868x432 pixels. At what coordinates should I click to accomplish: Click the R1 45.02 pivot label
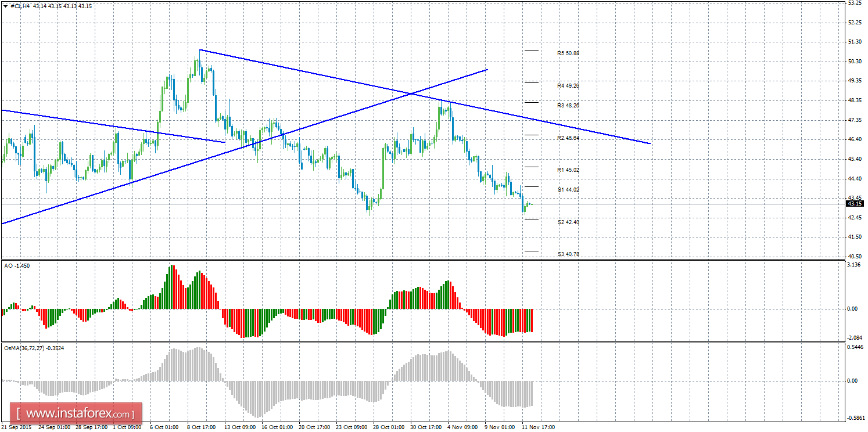click(x=568, y=170)
